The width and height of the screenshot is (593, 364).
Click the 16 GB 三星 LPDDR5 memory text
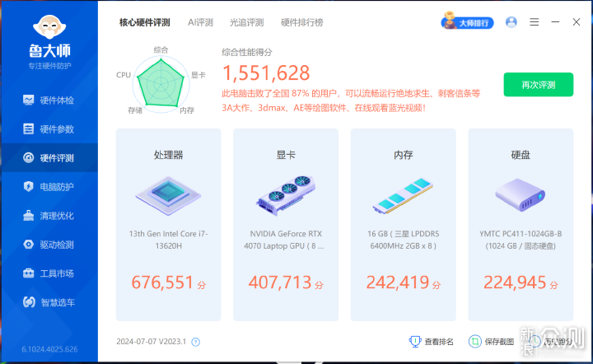(x=403, y=240)
